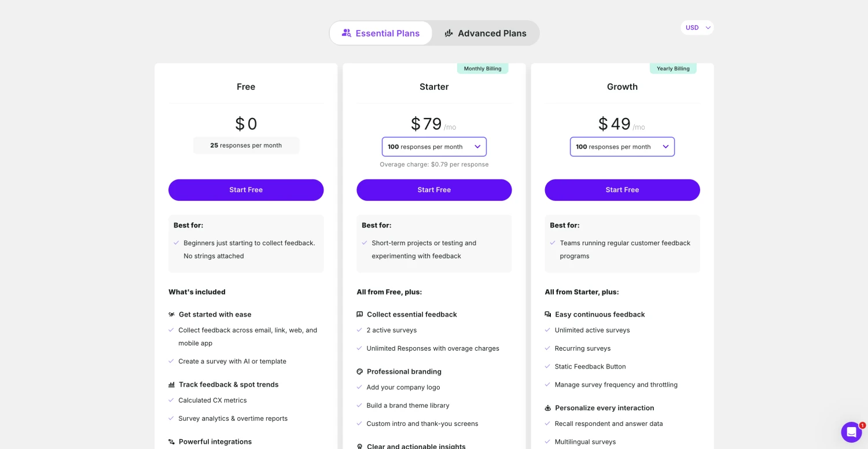868x449 pixels.
Task: Expand Growth responses per month dropdown
Action: (x=622, y=147)
